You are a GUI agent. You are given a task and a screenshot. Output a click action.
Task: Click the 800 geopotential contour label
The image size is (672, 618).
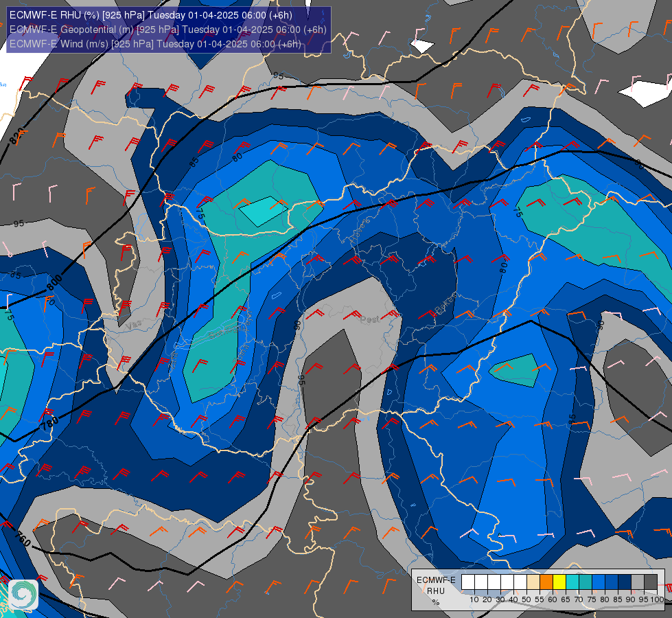point(54,283)
